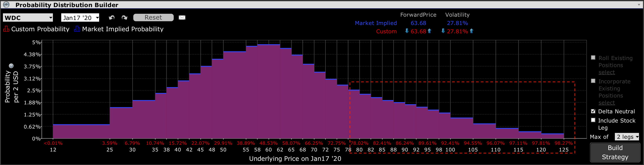Check the Include Stock Leg checkbox
The height and width of the screenshot is (165, 644).
coord(593,120)
